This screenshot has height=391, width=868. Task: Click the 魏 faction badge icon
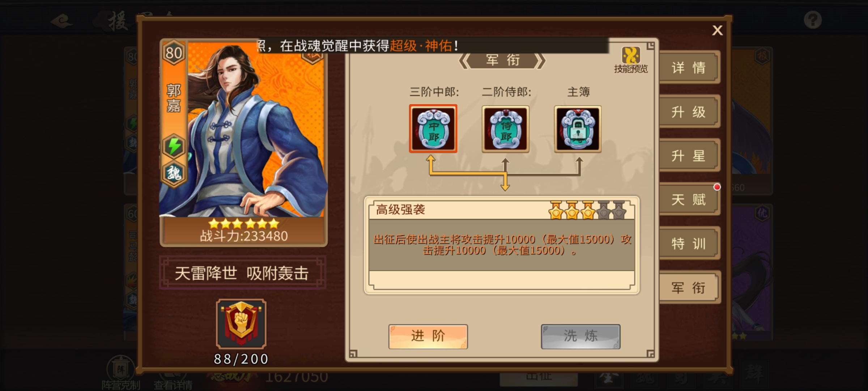click(174, 173)
